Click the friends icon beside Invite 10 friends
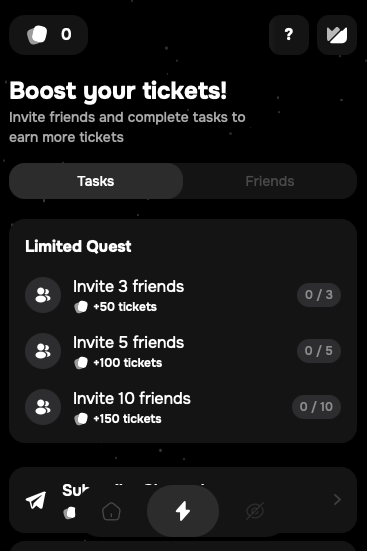The height and width of the screenshot is (551, 367). coord(43,407)
